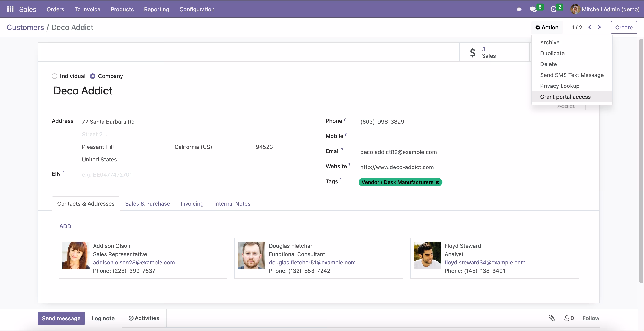Open the Reporting menu
Viewport: 644px width, 331px height.
point(157,9)
